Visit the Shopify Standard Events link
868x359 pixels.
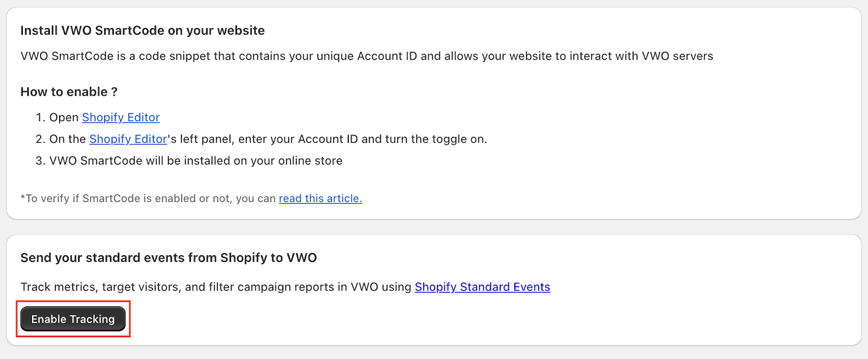(x=482, y=287)
